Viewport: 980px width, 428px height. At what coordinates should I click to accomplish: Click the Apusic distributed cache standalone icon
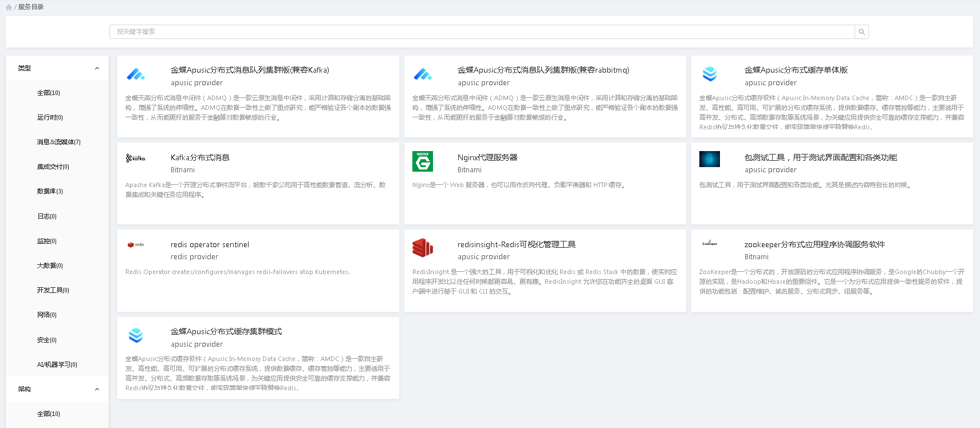[710, 74]
